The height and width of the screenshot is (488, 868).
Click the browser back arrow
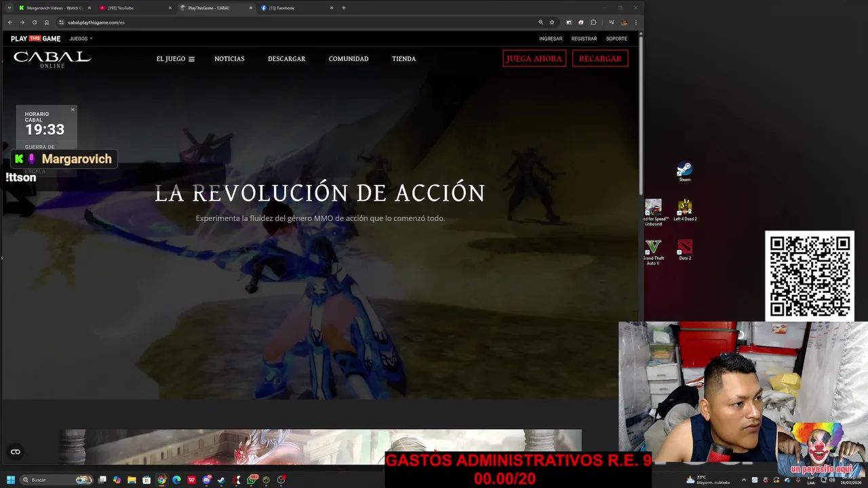coord(9,22)
